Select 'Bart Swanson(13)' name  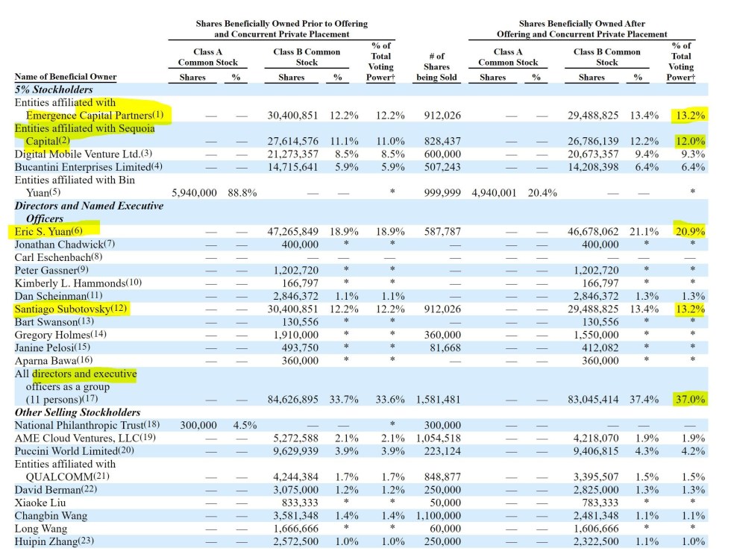point(54,322)
